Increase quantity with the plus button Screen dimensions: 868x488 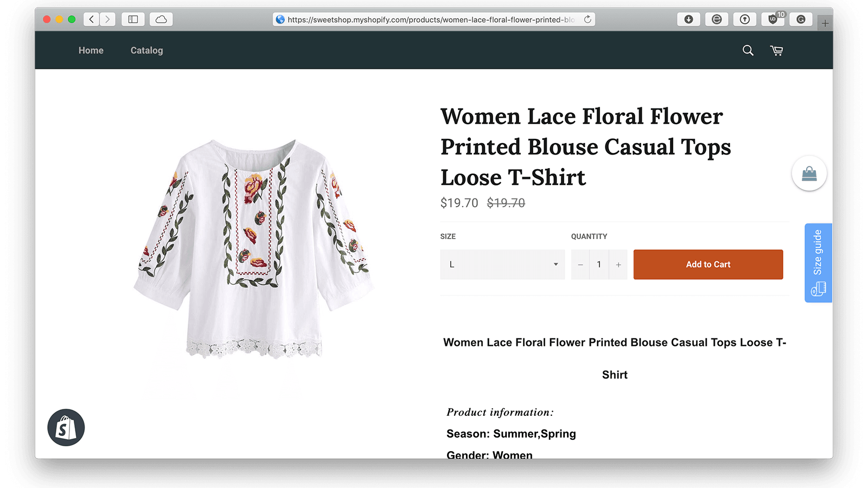pos(618,265)
